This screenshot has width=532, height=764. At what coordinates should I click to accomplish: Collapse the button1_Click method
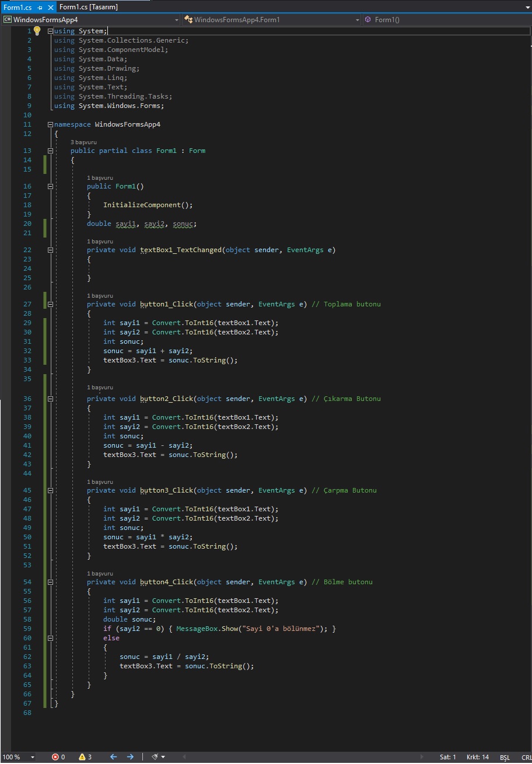coord(50,304)
